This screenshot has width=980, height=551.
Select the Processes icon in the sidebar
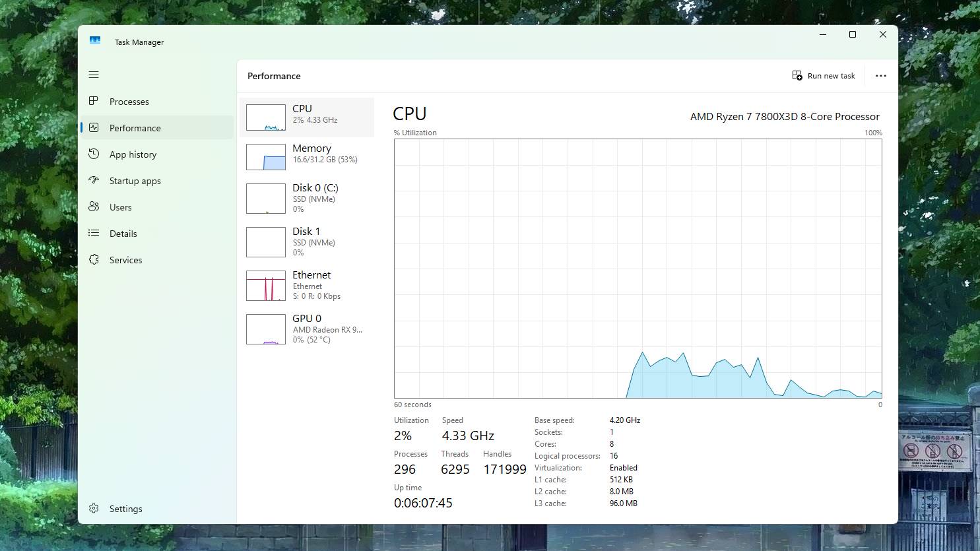click(x=94, y=101)
